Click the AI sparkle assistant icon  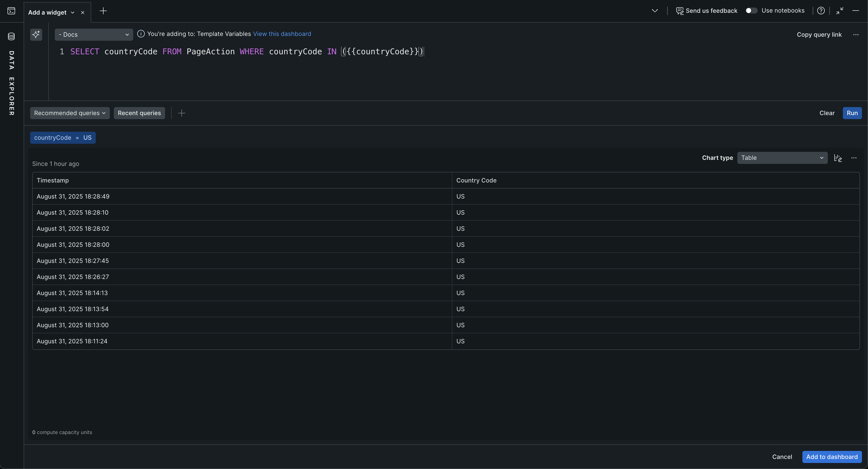click(36, 34)
